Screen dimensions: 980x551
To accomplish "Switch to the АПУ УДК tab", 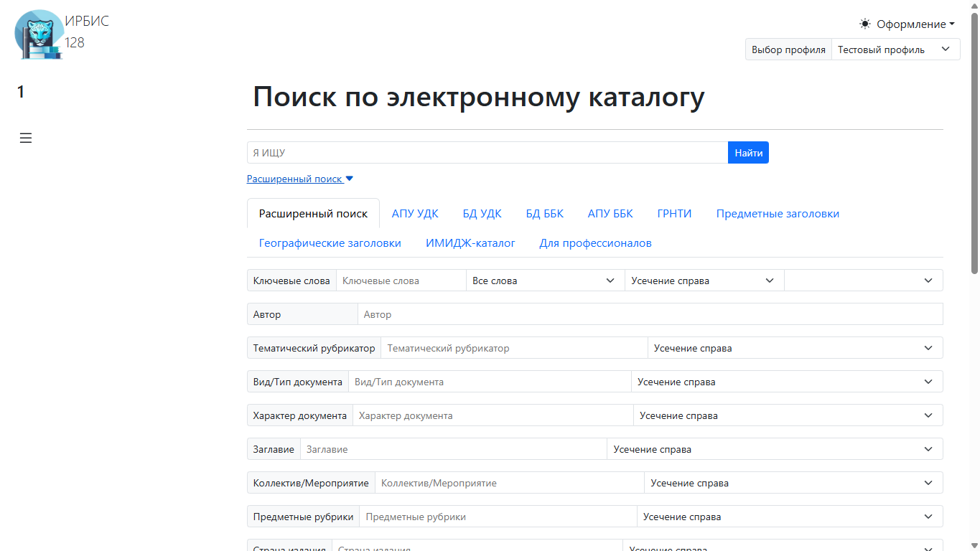I will (x=415, y=214).
